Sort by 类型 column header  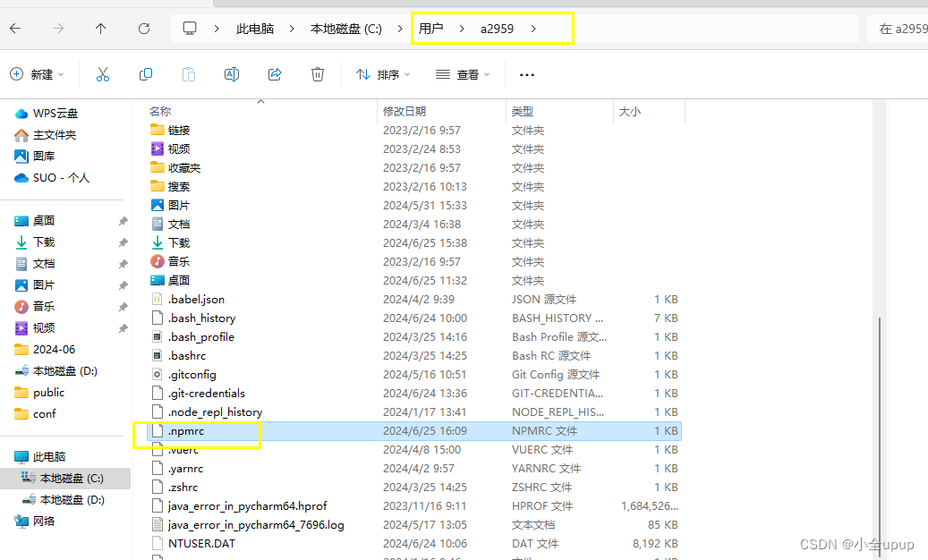tap(523, 111)
